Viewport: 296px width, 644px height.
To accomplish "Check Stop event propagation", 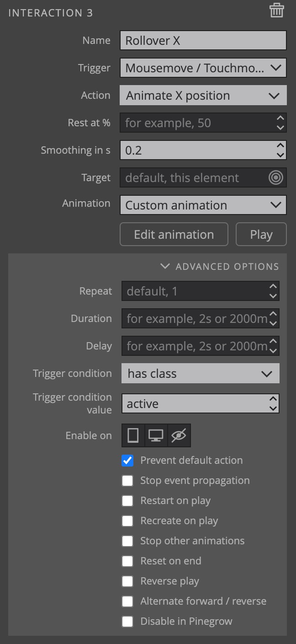I will pyautogui.click(x=127, y=481).
